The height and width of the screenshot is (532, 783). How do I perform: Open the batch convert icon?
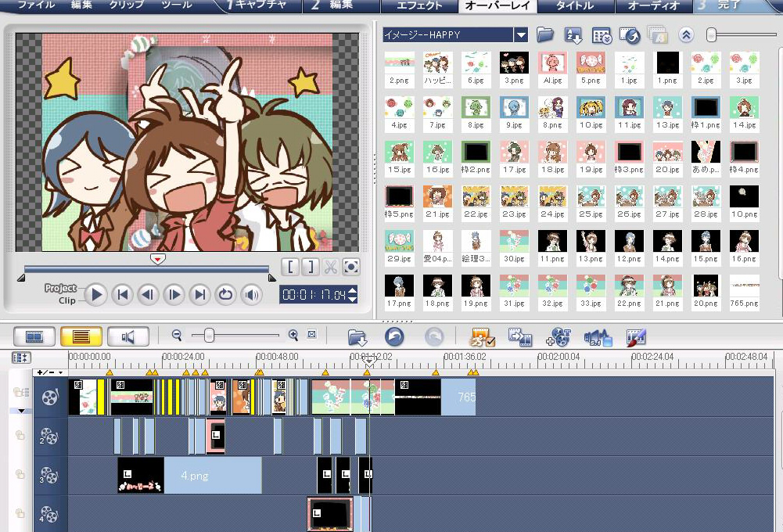pos(520,337)
